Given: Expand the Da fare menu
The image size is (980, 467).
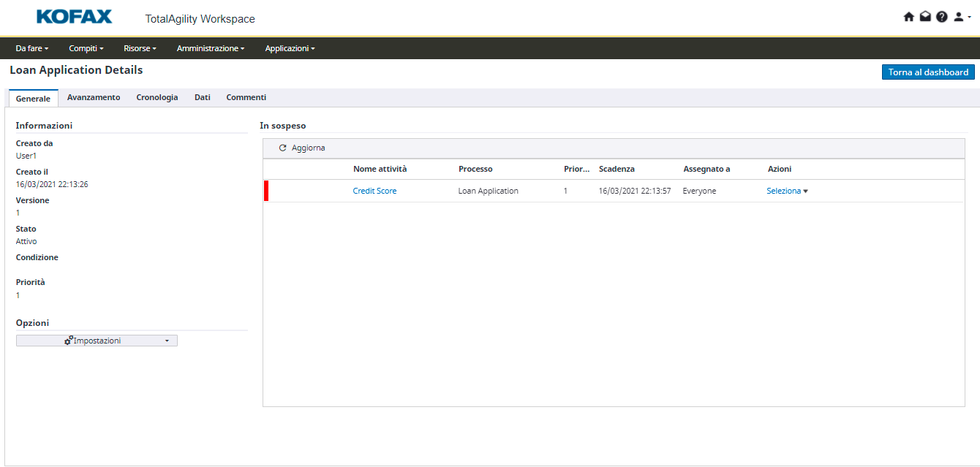Looking at the screenshot, I should pyautogui.click(x=31, y=48).
